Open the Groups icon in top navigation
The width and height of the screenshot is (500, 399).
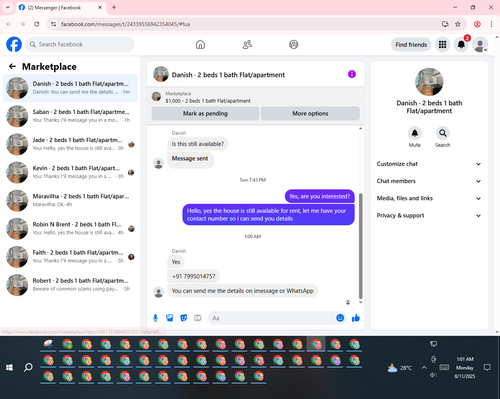click(x=294, y=44)
